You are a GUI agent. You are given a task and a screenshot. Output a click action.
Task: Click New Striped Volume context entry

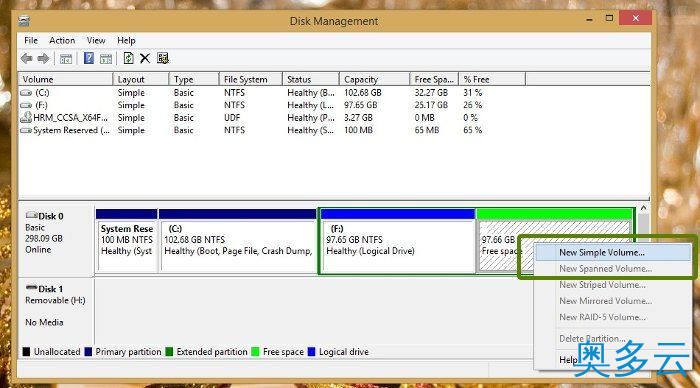coord(612,285)
